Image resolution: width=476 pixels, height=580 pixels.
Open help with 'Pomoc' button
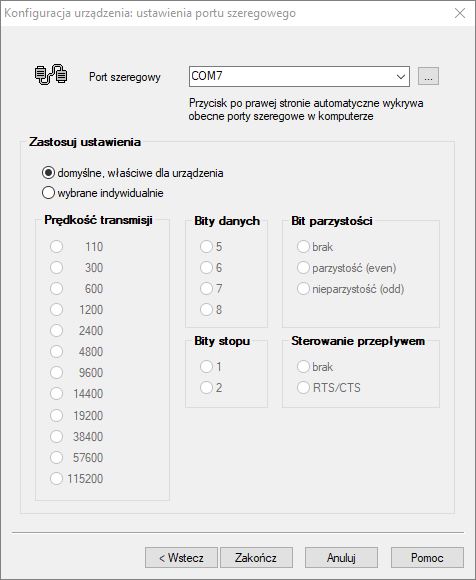pos(427,557)
